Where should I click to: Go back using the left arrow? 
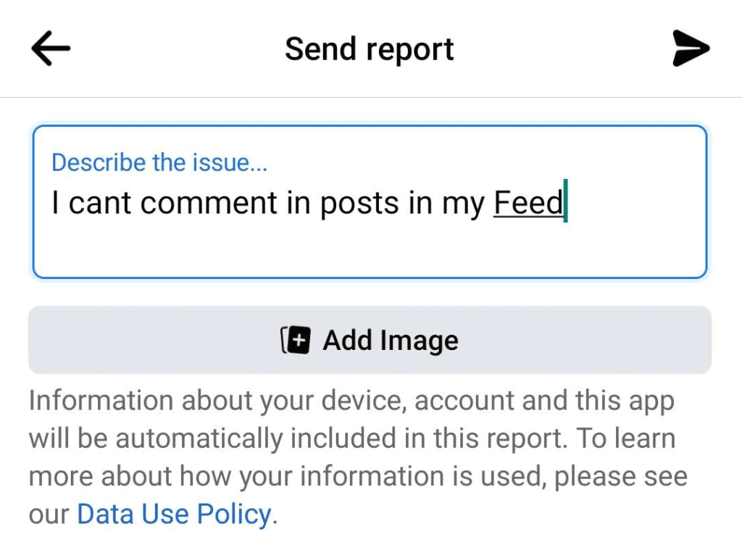point(51,49)
